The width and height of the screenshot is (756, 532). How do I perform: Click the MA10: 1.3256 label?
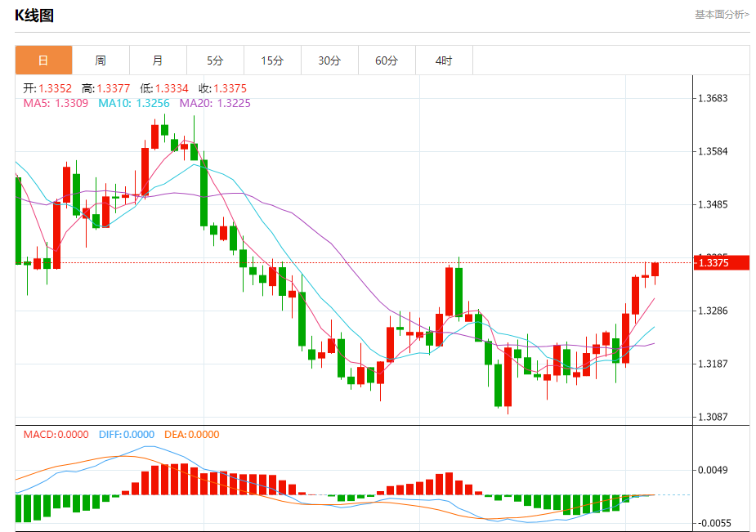[x=134, y=103]
